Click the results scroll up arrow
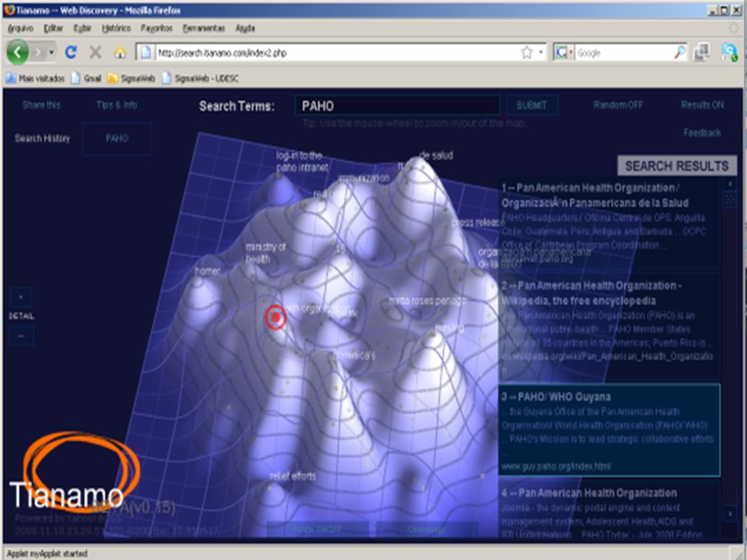 tap(730, 184)
